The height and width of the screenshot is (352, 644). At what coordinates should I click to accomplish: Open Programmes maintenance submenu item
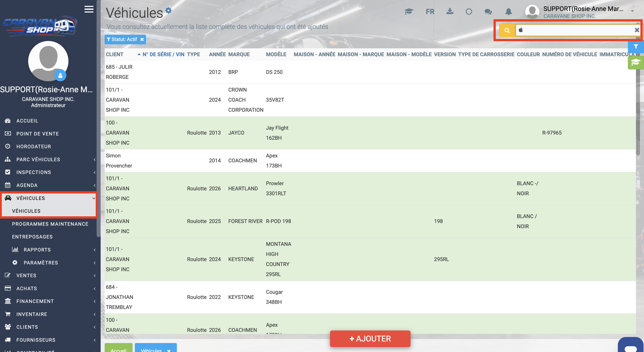(50, 224)
